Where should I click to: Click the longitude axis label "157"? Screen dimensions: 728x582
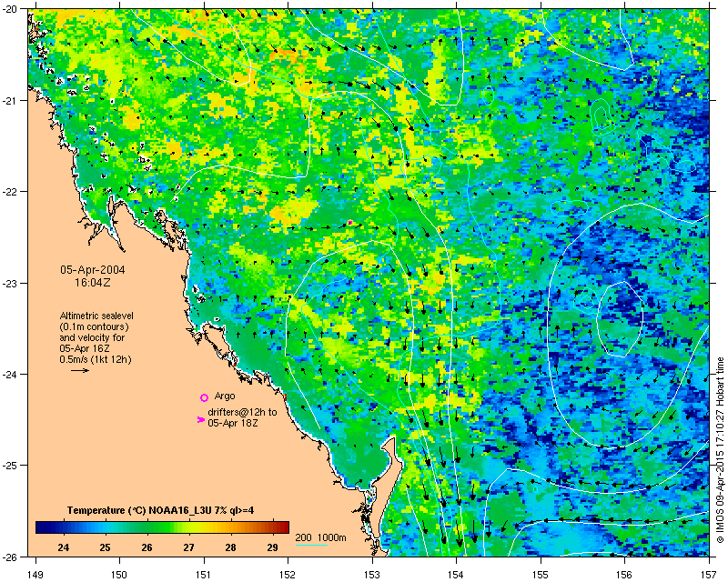pyautogui.click(x=709, y=575)
